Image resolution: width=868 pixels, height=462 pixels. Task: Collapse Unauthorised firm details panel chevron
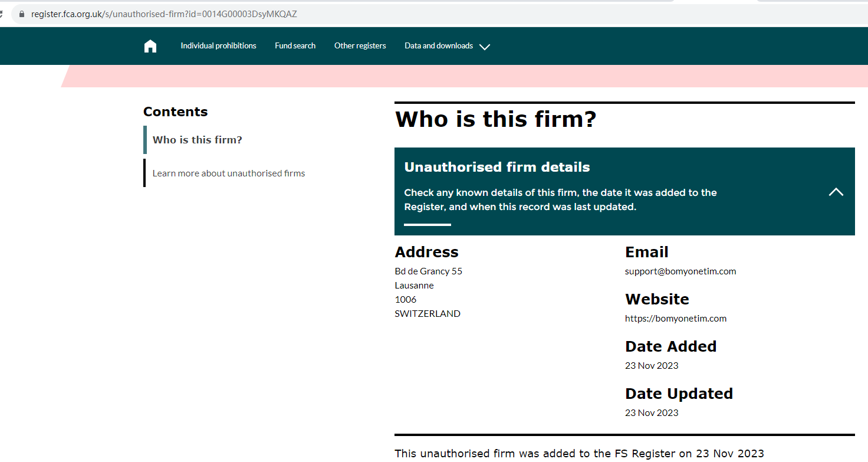pyautogui.click(x=836, y=192)
